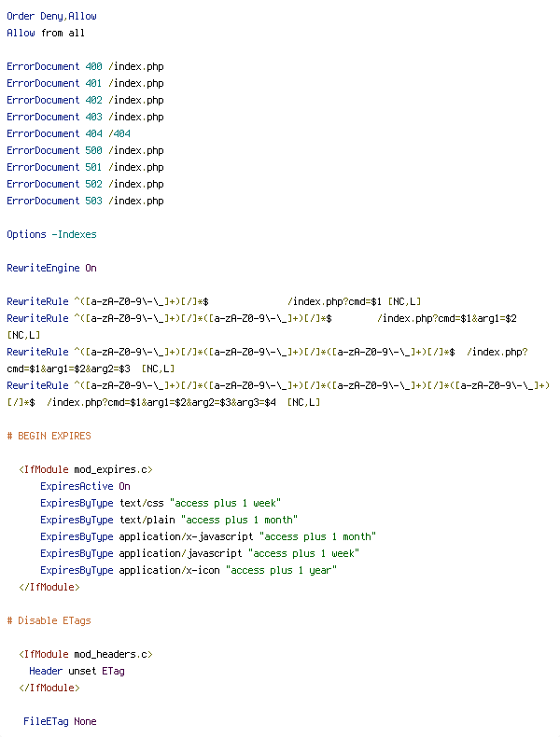Click the 'Options -Indexes' line

pos(51,234)
